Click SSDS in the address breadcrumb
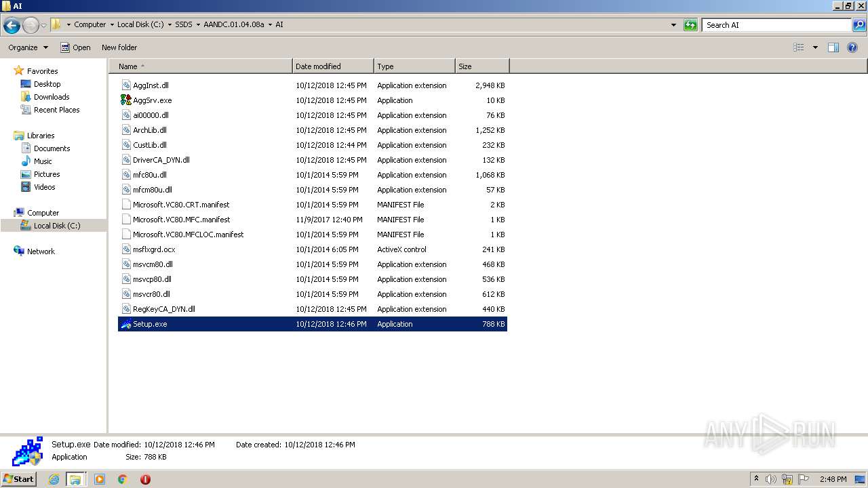868x488 pixels. 184,24
